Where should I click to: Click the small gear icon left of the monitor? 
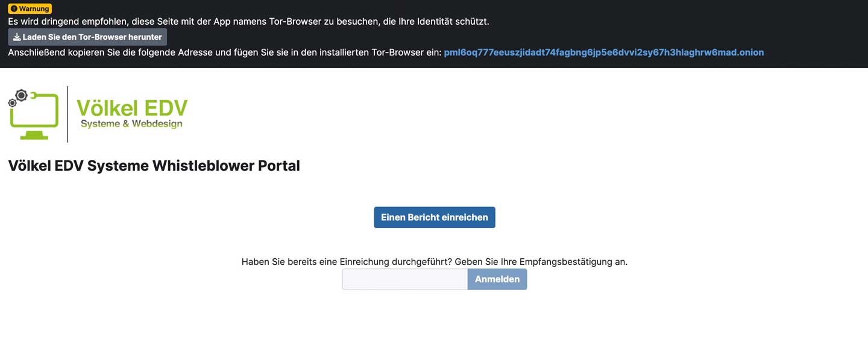[x=12, y=103]
